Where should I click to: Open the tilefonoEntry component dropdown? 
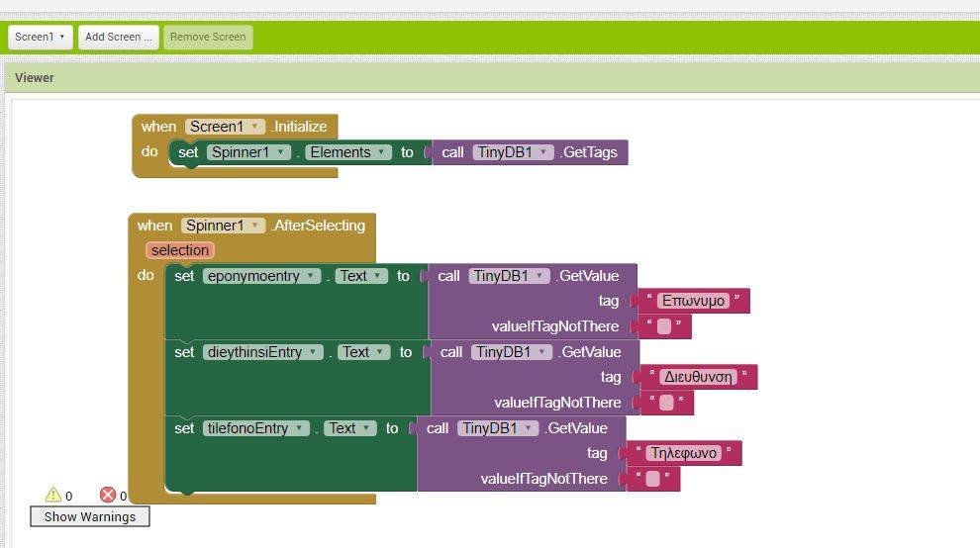click(255, 428)
